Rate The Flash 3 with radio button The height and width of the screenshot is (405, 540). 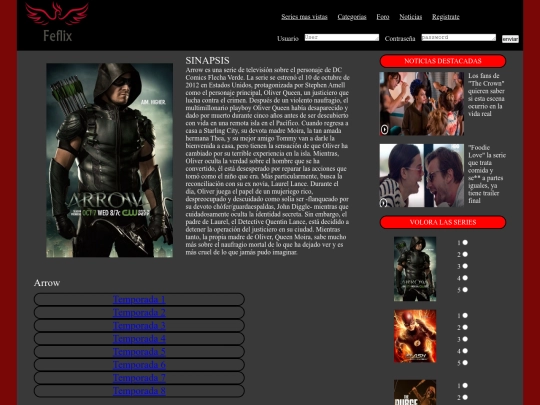[x=465, y=339]
